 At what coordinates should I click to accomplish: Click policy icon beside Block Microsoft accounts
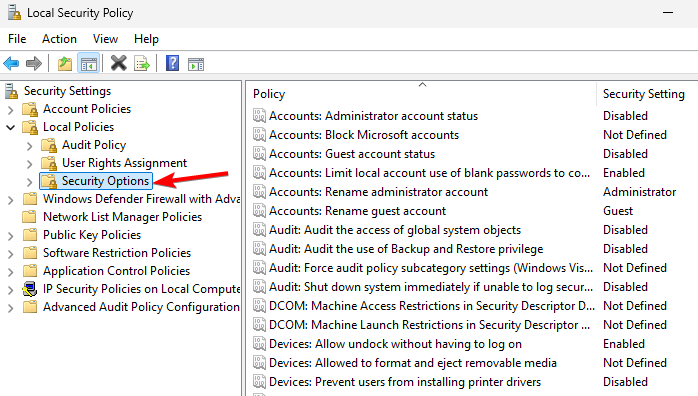click(x=260, y=135)
